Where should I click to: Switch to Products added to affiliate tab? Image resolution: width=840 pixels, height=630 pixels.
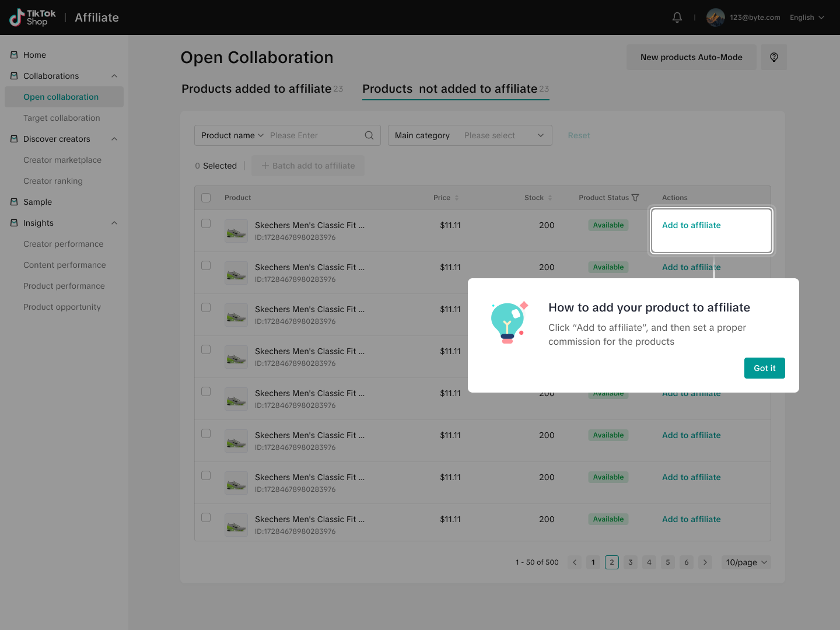click(x=262, y=89)
